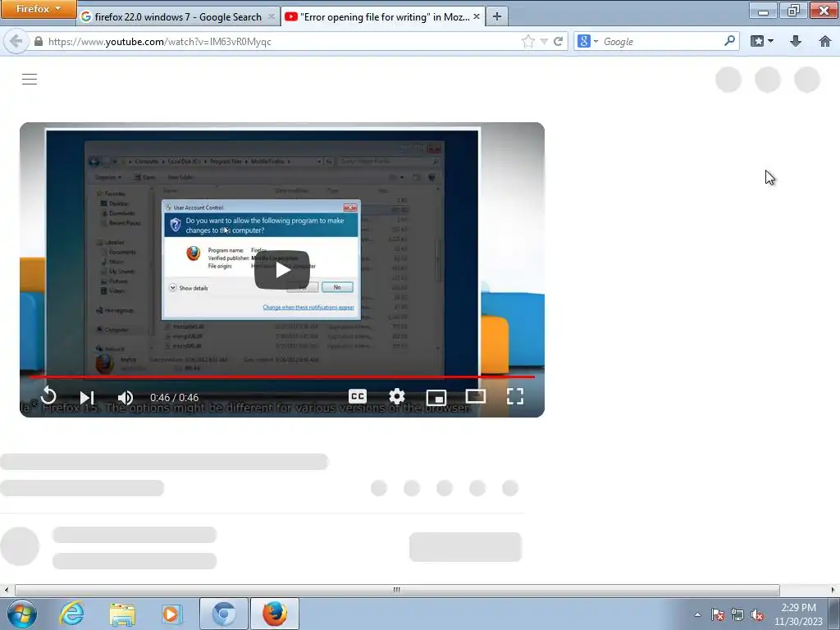Open the Action Center flag icon
Screen dimensions: 840x630
(718, 614)
